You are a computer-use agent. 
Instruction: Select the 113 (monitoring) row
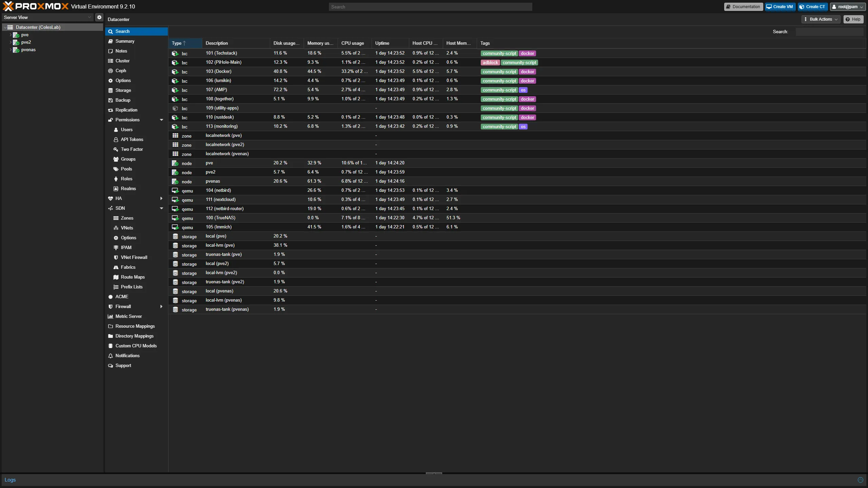[x=517, y=126]
